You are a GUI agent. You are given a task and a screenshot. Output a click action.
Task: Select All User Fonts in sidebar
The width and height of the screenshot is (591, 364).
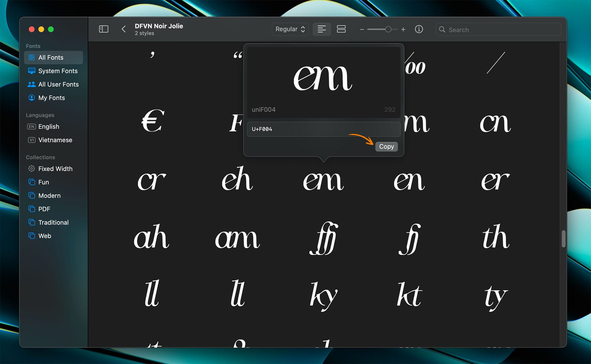(54, 84)
